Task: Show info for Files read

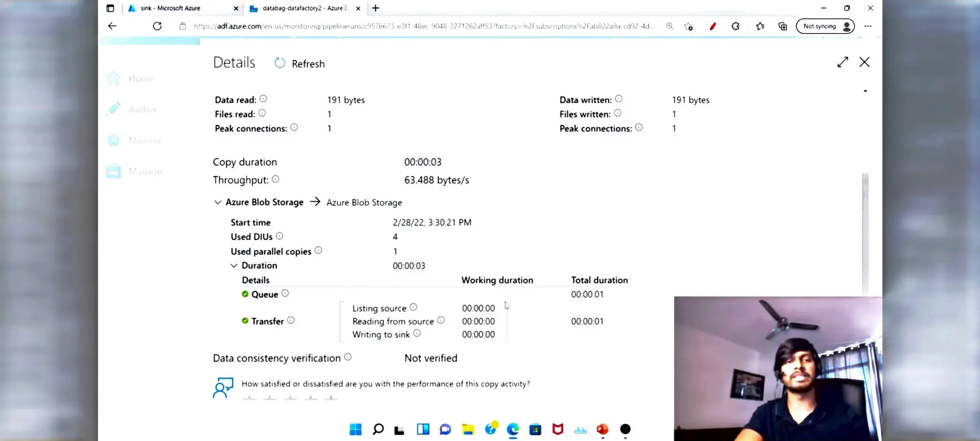Action: (x=262, y=113)
